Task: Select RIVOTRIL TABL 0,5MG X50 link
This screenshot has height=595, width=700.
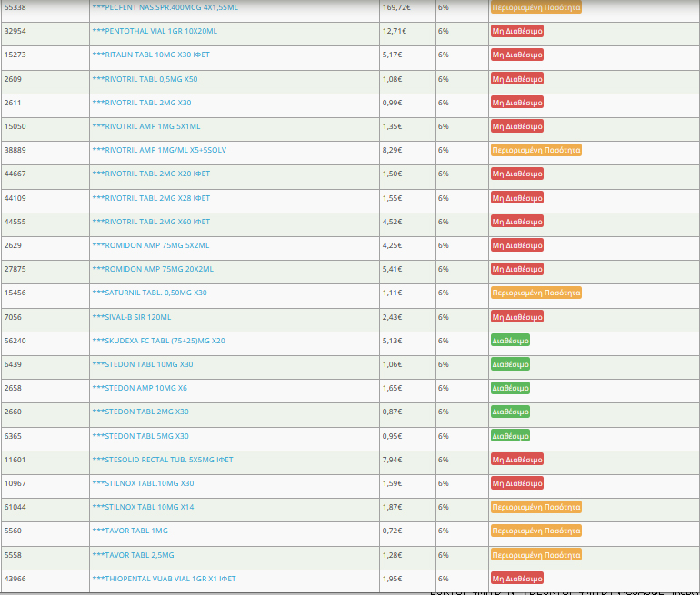Action: click(145, 79)
